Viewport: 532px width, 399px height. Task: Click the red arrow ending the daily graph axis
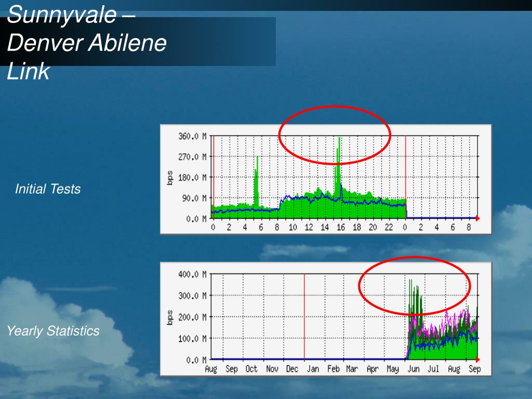[x=478, y=219]
